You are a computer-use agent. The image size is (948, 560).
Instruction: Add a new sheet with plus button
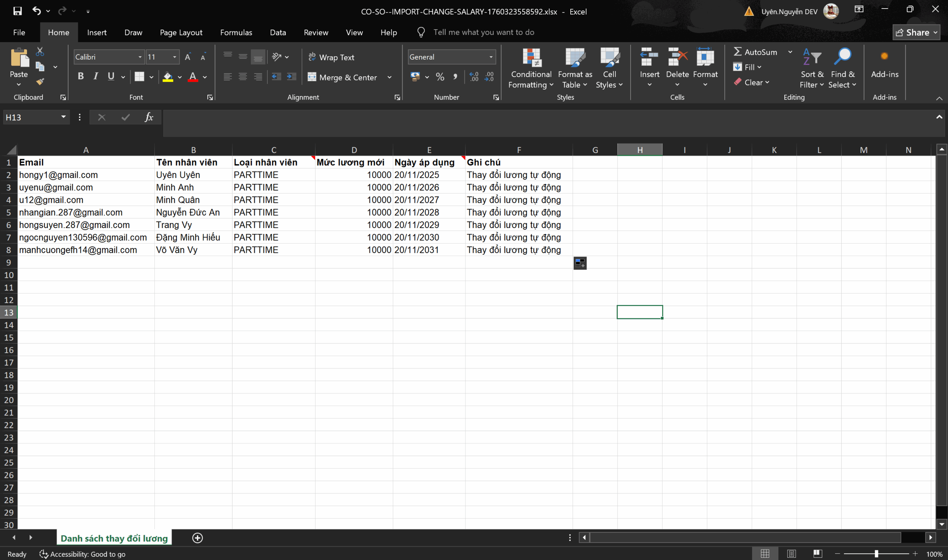pos(197,538)
